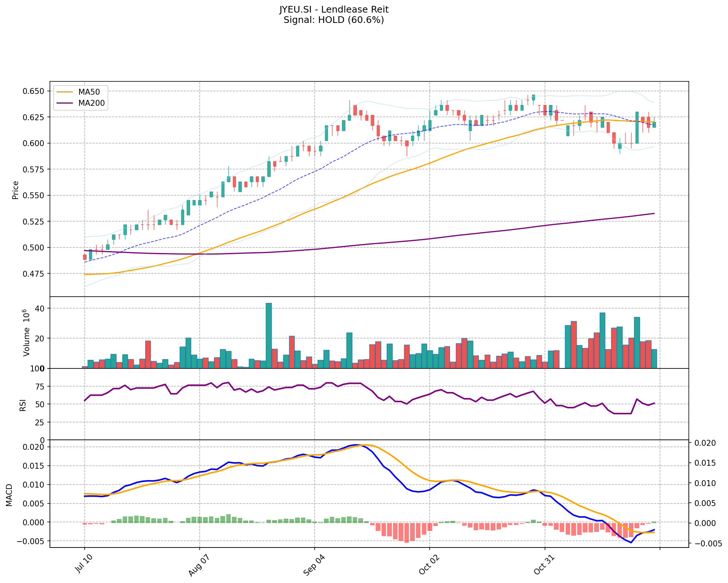The height and width of the screenshot is (583, 728).
Task: Click the RSI y-axis label
Action: pos(23,405)
